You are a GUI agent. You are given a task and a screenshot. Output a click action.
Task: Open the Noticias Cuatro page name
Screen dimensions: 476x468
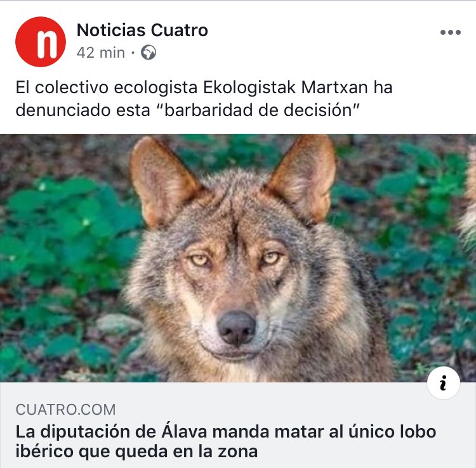pyautogui.click(x=142, y=30)
